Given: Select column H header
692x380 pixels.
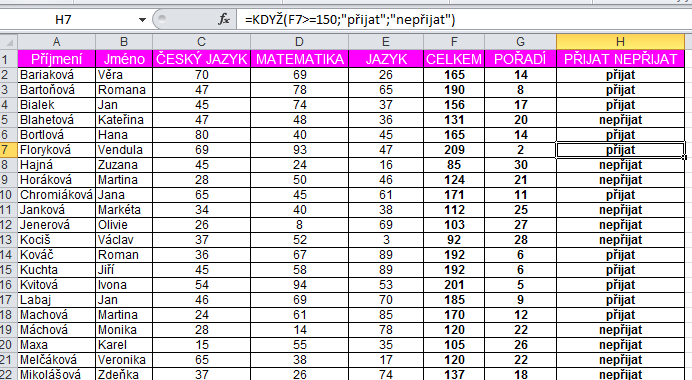Looking at the screenshot, I should pyautogui.click(x=620, y=42).
